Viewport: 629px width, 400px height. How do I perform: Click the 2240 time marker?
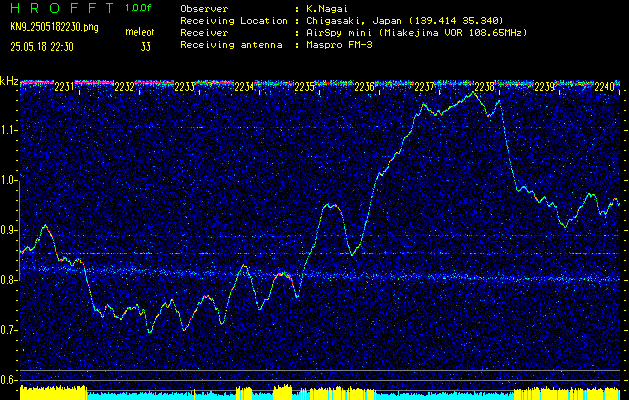click(x=605, y=87)
